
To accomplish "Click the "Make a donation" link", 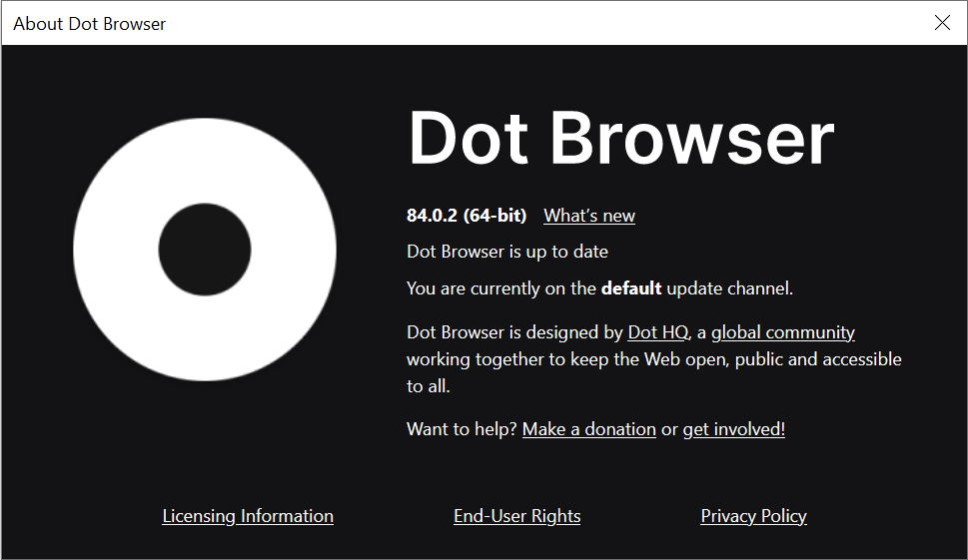I will pyautogui.click(x=589, y=428).
